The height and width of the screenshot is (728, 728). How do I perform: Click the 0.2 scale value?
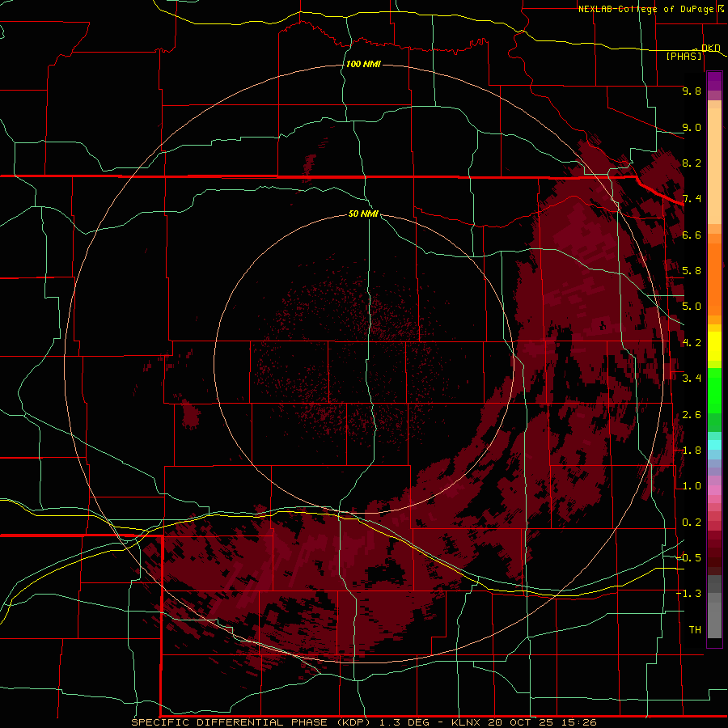692,523
